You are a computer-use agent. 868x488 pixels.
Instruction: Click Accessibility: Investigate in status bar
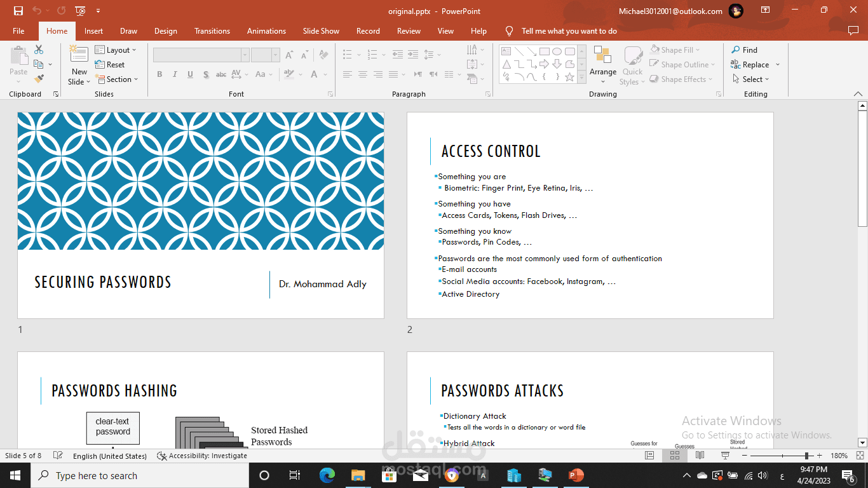[x=202, y=456]
